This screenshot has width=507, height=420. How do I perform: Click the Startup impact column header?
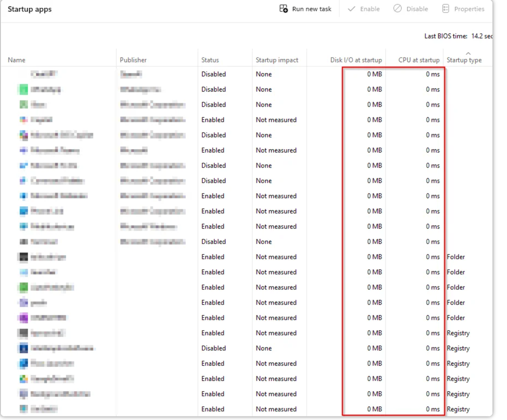(277, 60)
